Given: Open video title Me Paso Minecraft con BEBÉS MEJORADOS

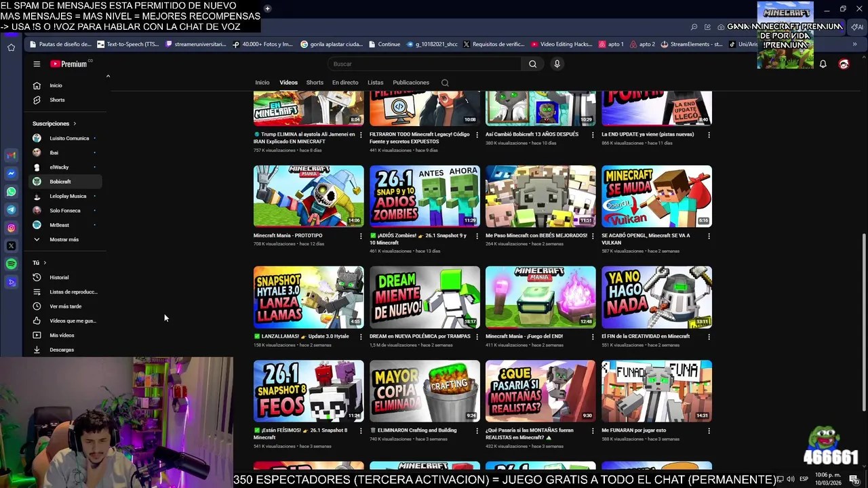Looking at the screenshot, I should (536, 236).
